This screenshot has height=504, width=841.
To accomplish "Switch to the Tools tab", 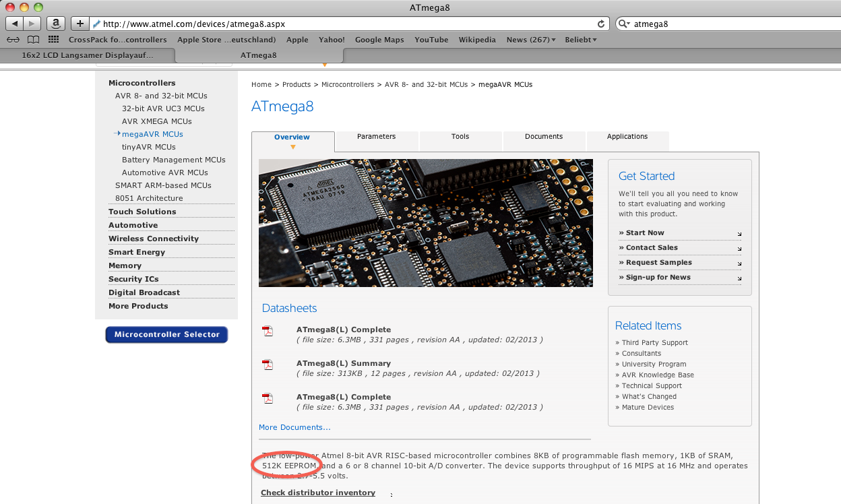I will [460, 140].
